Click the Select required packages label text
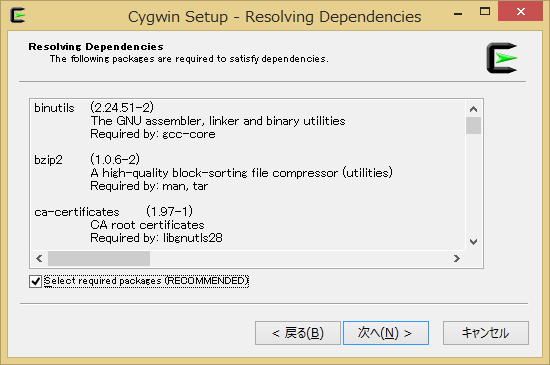This screenshot has height=365, width=550. click(146, 281)
